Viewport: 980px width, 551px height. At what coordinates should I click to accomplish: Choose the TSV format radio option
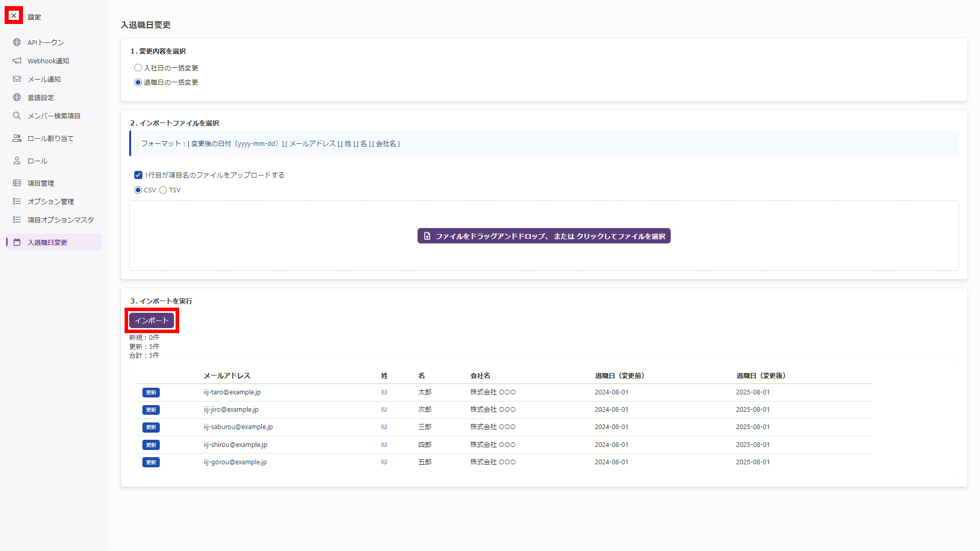(x=163, y=190)
